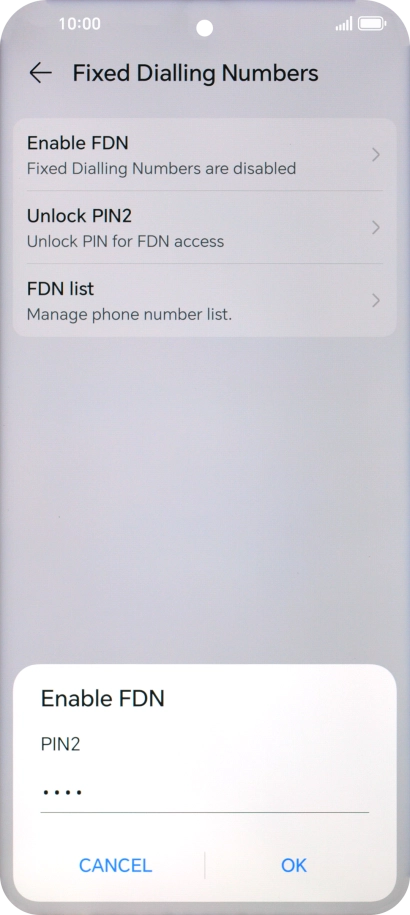Image resolution: width=410 pixels, height=915 pixels.
Task: Tap the Enable FDN dialog title
Action: pyautogui.click(x=103, y=698)
